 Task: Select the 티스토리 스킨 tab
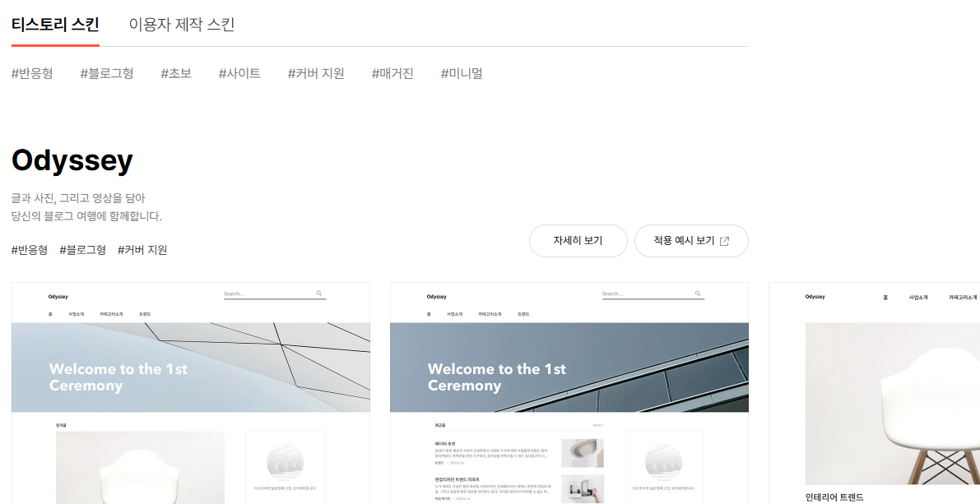(54, 25)
